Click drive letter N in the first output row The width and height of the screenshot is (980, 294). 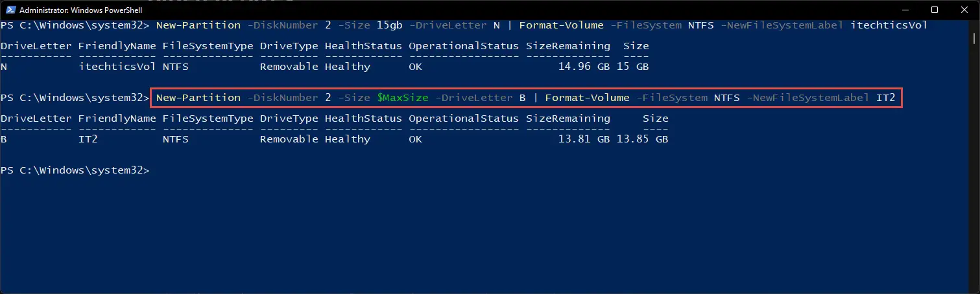(x=4, y=67)
